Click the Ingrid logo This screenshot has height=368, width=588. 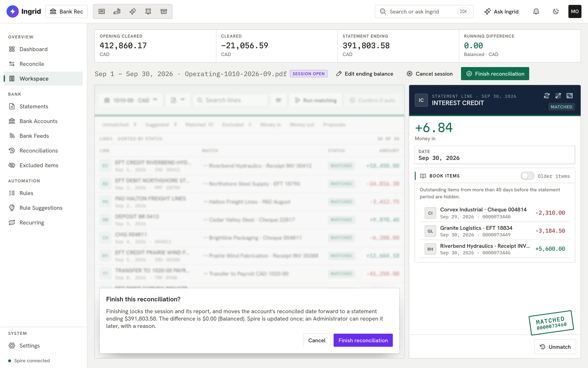click(x=23, y=11)
